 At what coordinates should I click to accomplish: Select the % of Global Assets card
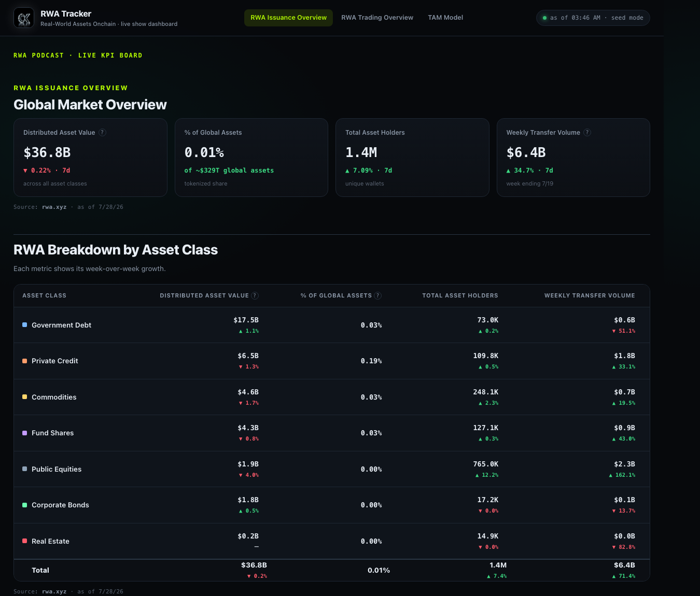251,158
